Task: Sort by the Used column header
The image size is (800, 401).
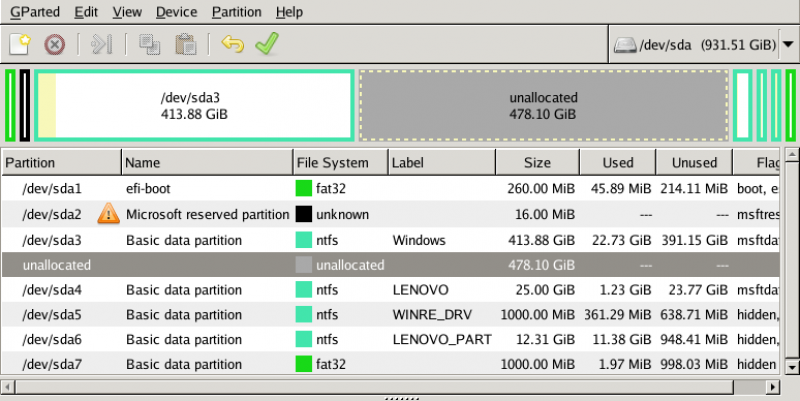Action: (618, 163)
